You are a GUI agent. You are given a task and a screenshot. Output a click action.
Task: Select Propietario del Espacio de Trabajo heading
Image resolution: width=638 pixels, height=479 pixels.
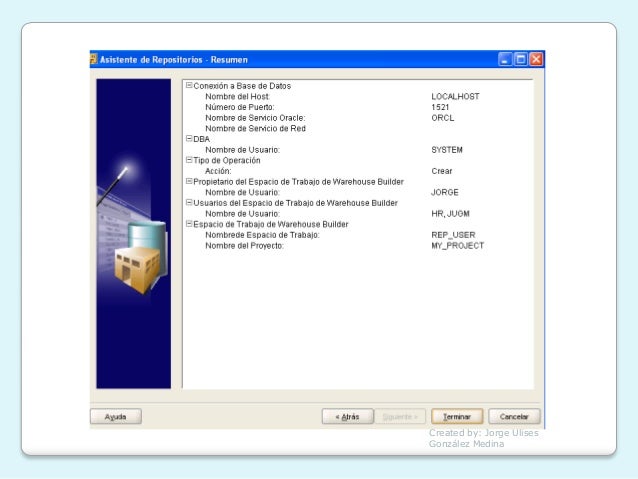tap(298, 182)
